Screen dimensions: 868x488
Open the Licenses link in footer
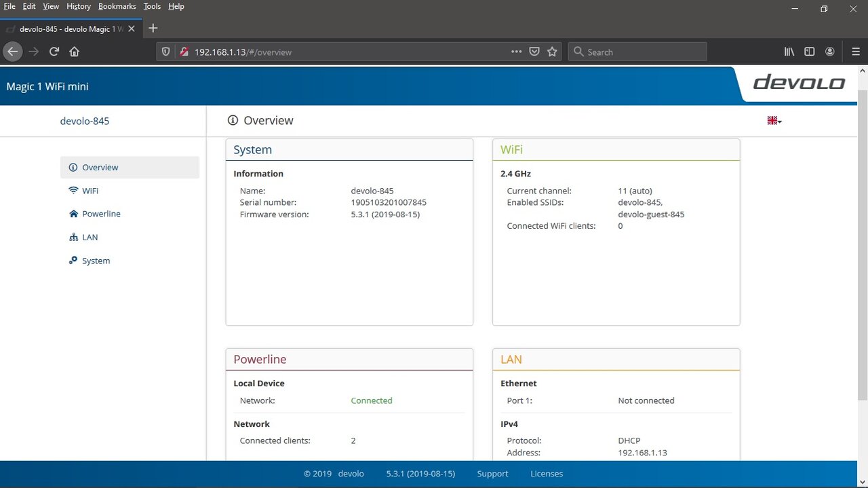coord(547,474)
